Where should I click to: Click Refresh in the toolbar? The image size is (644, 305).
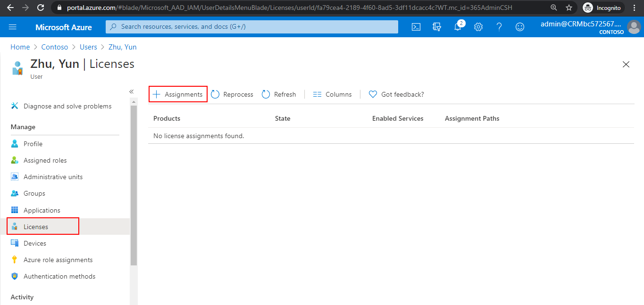click(279, 94)
